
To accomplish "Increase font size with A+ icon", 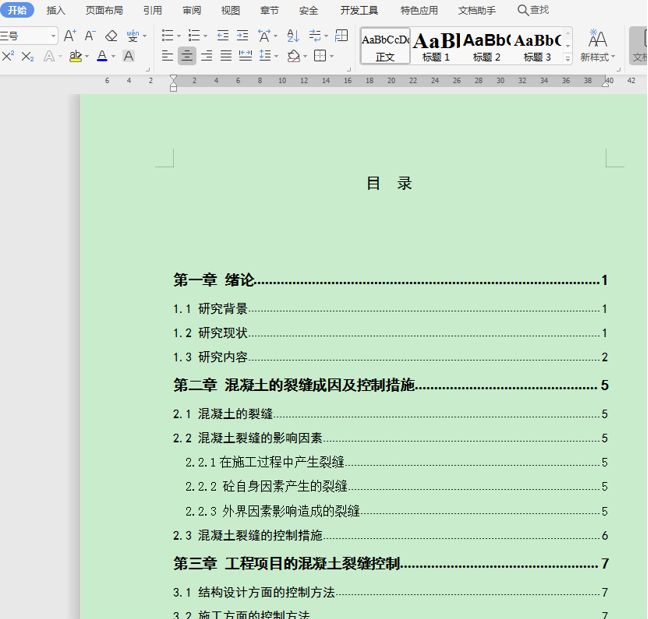I will pos(69,36).
